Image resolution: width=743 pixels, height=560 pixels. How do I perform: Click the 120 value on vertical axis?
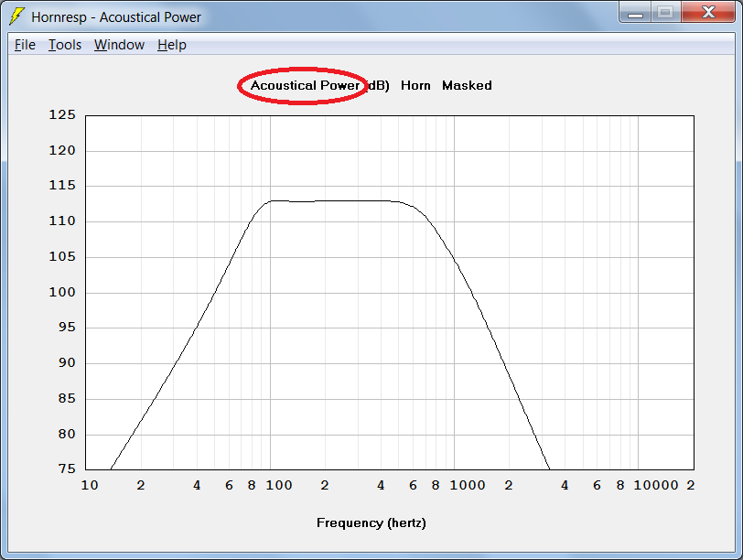click(x=62, y=151)
